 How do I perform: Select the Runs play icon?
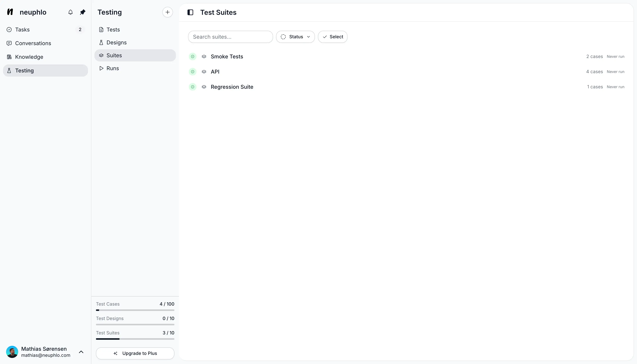[101, 68]
